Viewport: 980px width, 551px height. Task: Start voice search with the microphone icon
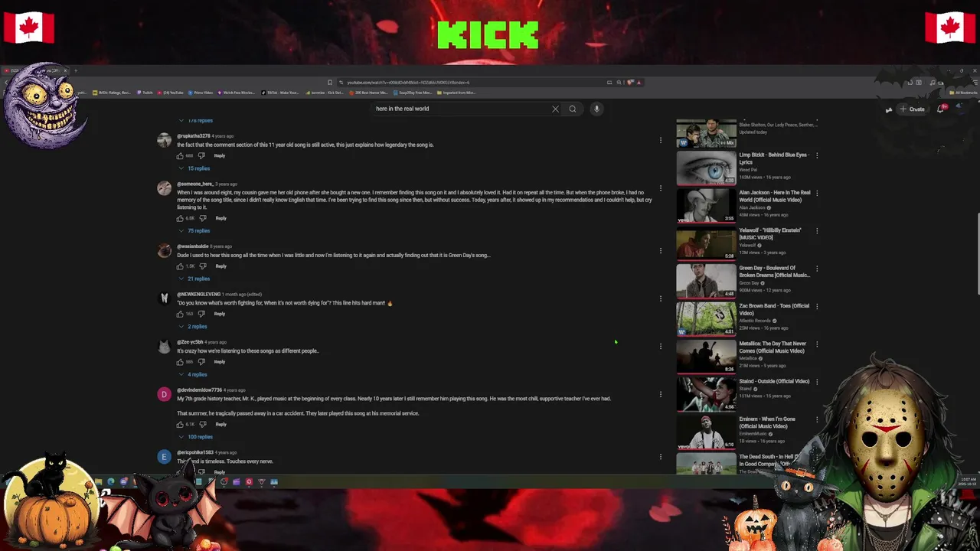[x=596, y=109]
